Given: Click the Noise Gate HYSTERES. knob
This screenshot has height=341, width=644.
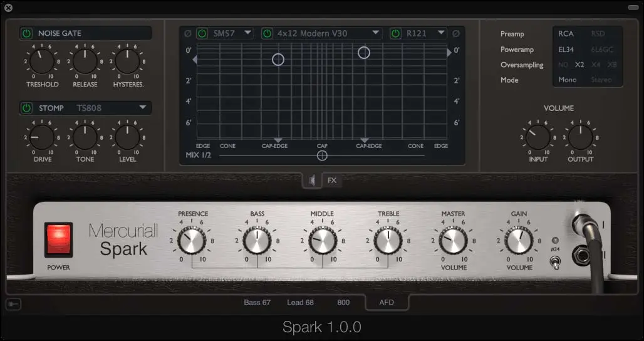Looking at the screenshot, I should point(127,61).
